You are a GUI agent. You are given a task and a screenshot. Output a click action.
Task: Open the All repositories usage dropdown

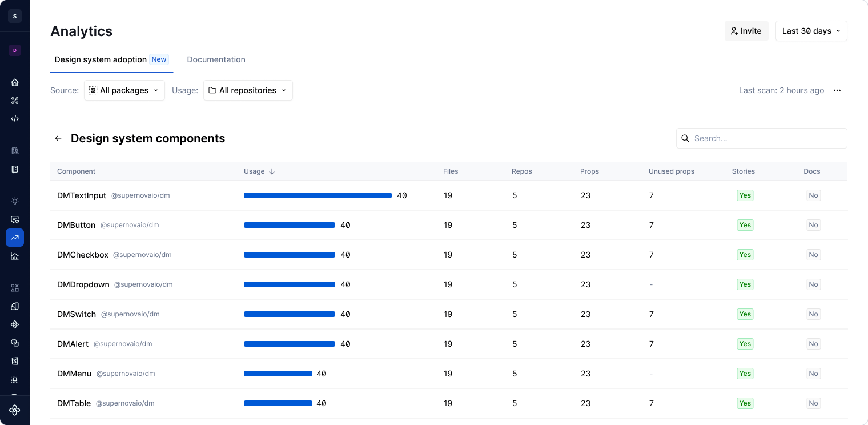(248, 90)
